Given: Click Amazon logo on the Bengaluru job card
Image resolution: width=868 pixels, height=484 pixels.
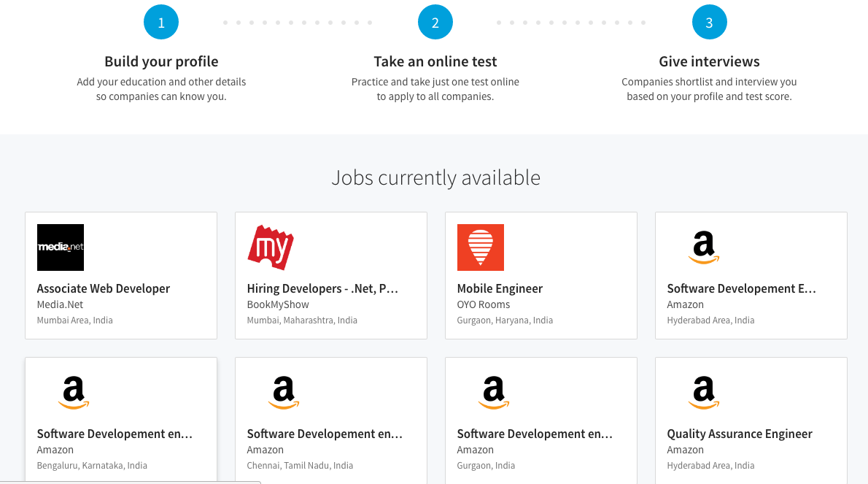Looking at the screenshot, I should (x=74, y=393).
